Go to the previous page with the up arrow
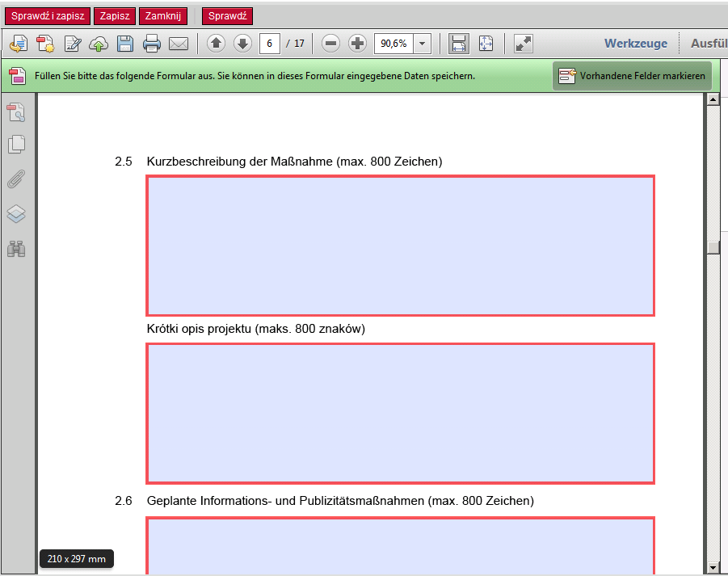The height and width of the screenshot is (576, 728). tap(216, 44)
